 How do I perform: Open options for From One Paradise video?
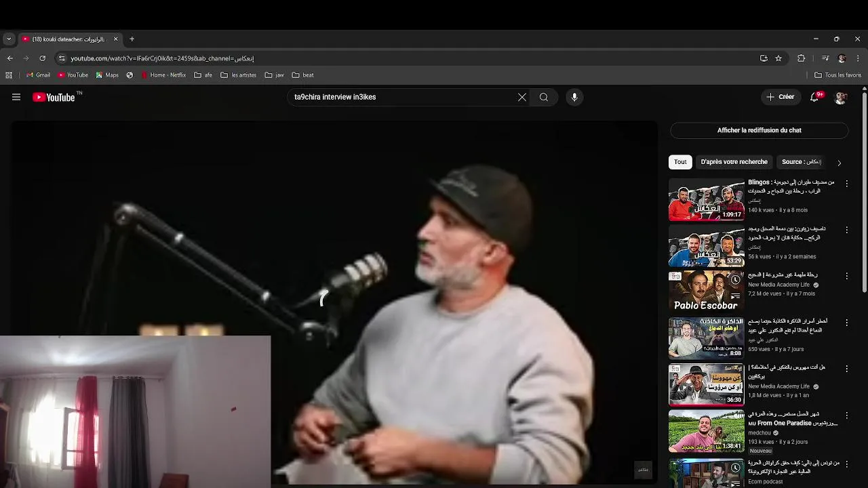(x=846, y=415)
